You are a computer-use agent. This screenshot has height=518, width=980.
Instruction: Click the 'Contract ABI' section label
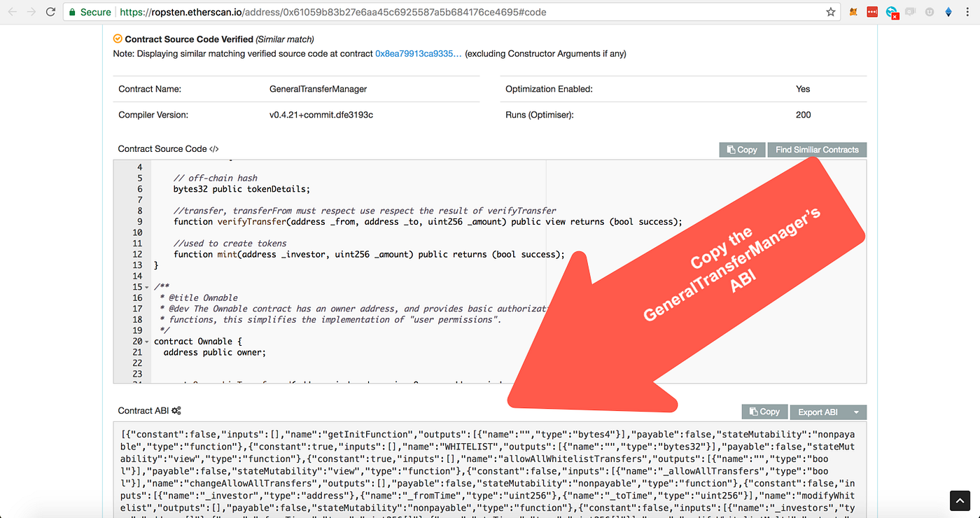(x=143, y=411)
